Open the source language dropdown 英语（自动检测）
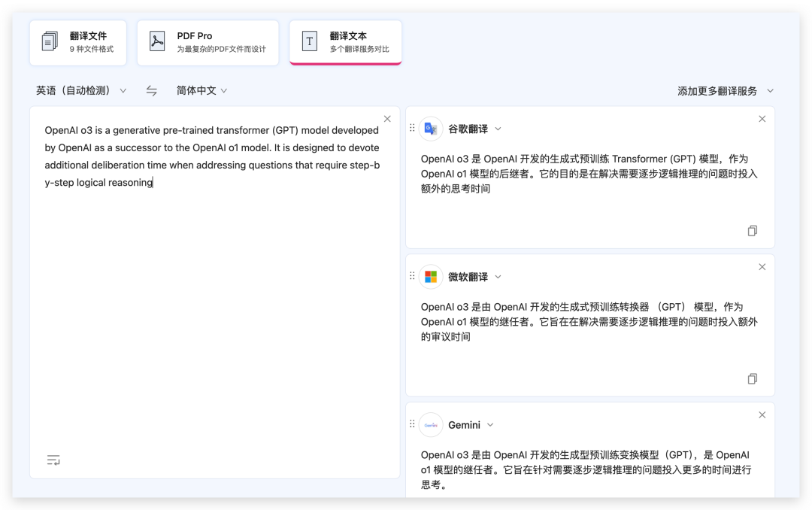812x510 pixels. 81,91
